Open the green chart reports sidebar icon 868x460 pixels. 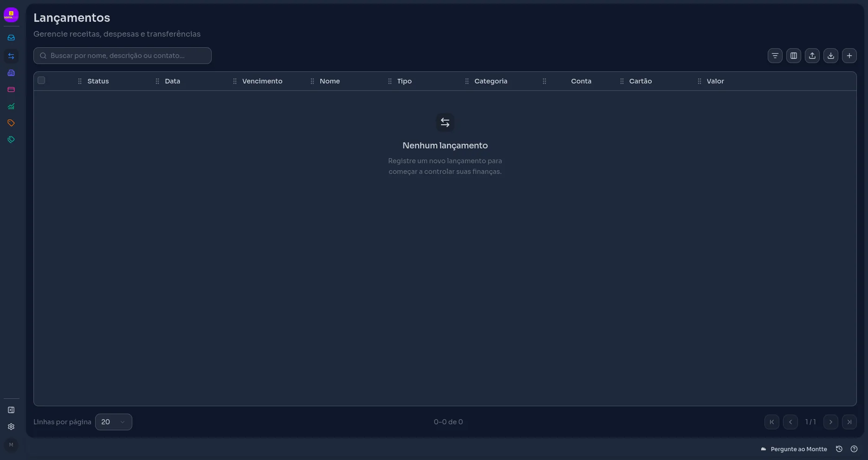(11, 106)
